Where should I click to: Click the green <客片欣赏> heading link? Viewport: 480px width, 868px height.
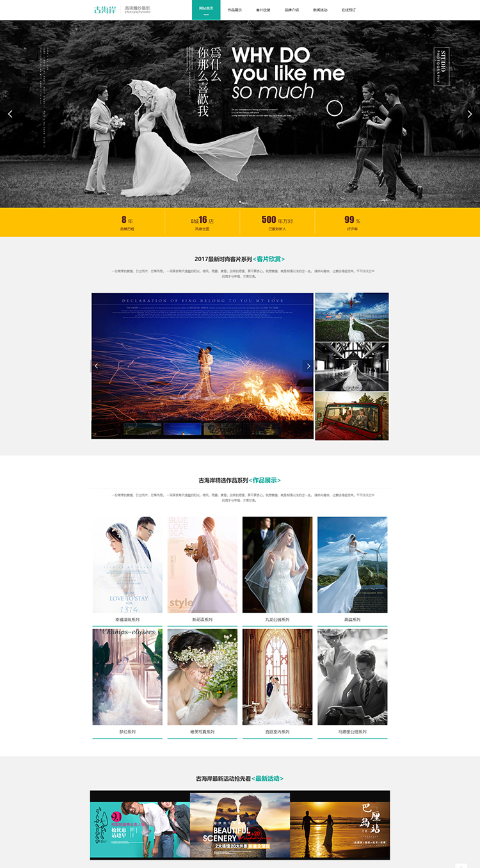pos(269,259)
